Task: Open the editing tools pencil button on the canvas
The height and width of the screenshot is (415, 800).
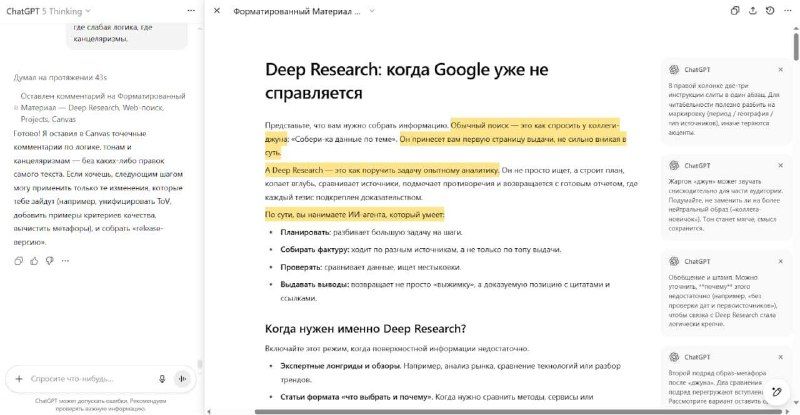Action: pos(777,392)
